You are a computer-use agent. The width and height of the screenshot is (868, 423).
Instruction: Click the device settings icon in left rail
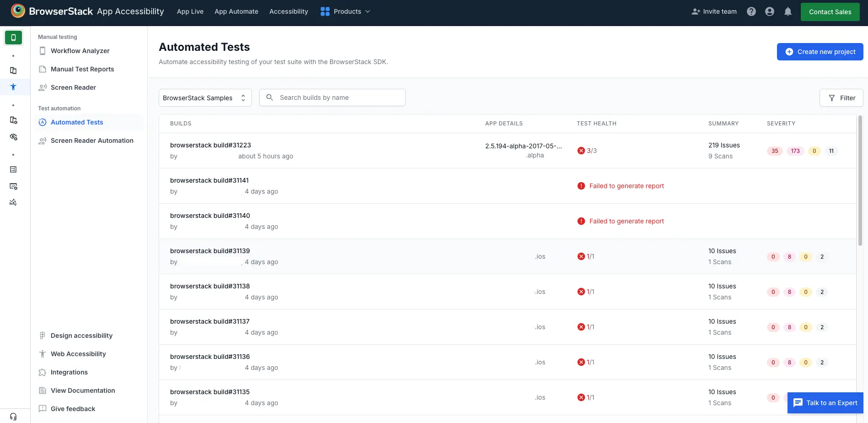13,119
